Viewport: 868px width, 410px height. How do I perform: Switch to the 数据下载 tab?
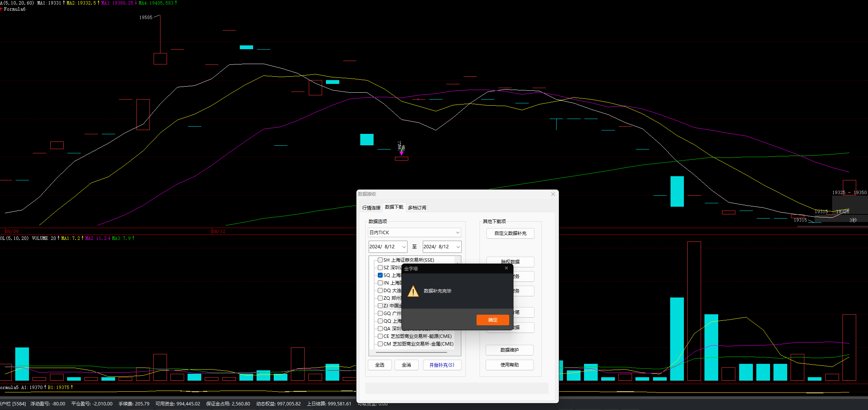coord(394,207)
